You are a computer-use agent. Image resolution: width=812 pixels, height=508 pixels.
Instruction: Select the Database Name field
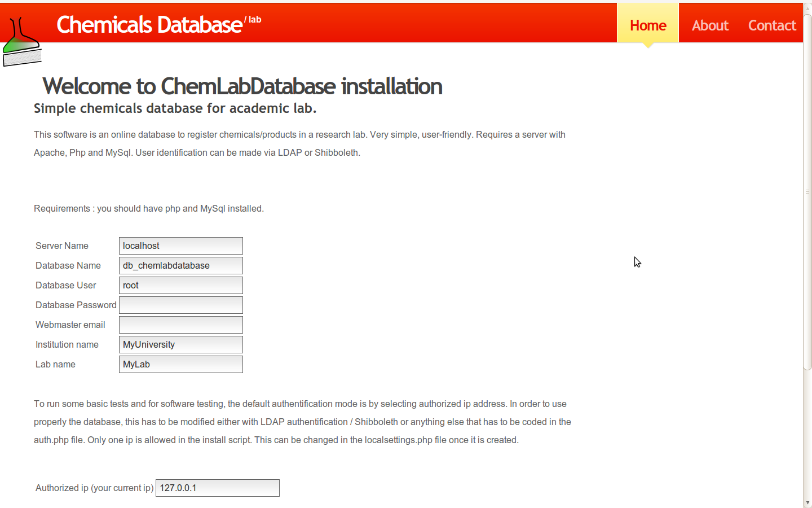[180, 265]
